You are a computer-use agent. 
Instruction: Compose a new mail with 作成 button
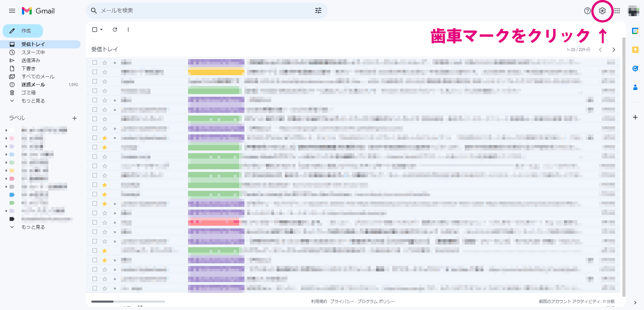click(23, 31)
